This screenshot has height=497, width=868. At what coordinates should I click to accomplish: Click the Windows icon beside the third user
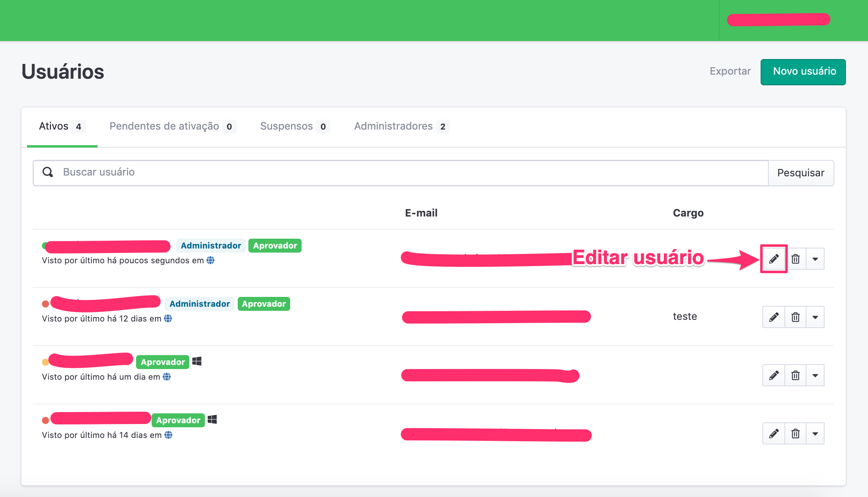point(197,361)
